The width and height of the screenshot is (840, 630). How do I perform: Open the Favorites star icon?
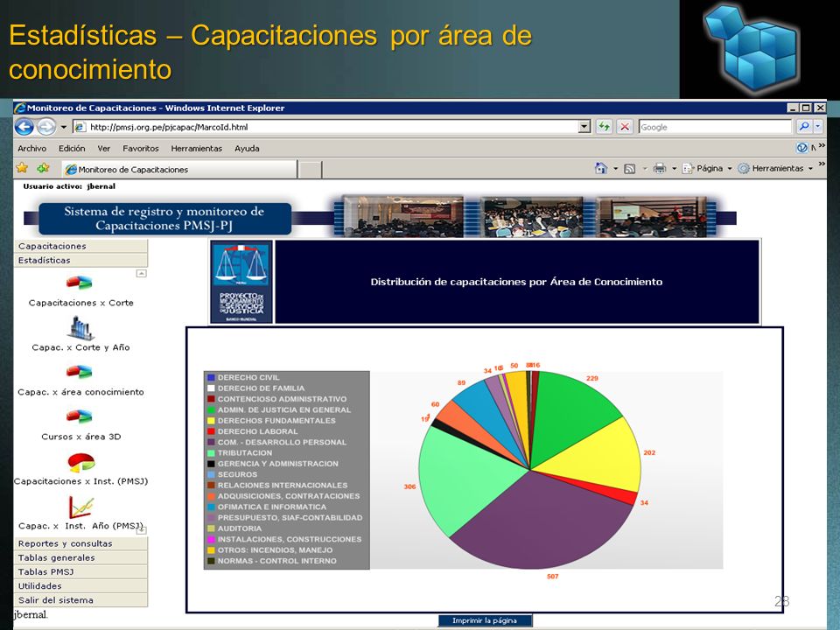22,168
